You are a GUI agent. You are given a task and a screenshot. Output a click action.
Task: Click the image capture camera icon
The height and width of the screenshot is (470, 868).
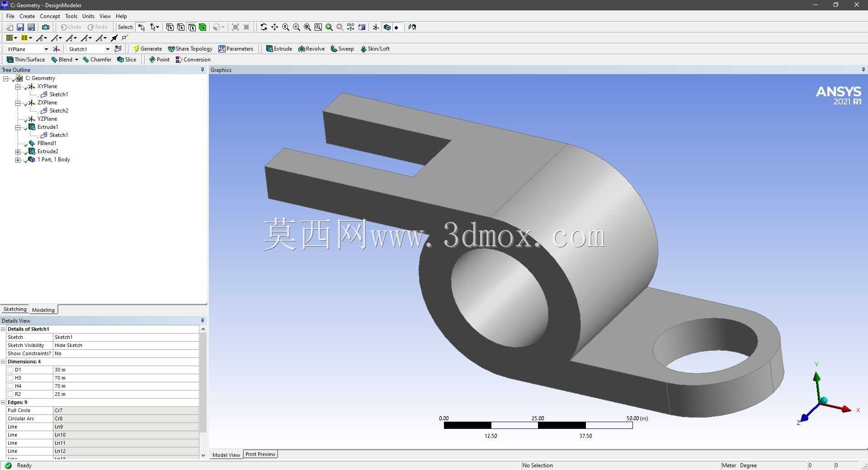tap(46, 27)
